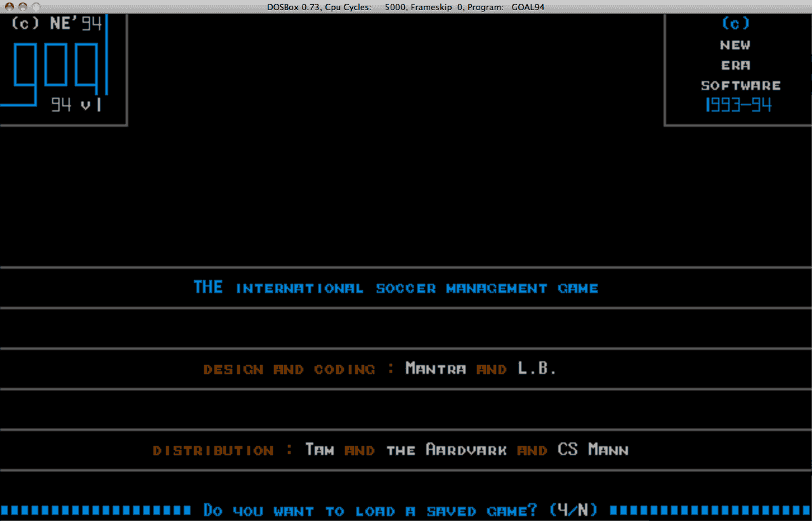Screen dimensions: 812x521
Task: Click the word 'ERA' in the right box
Action: (x=735, y=65)
